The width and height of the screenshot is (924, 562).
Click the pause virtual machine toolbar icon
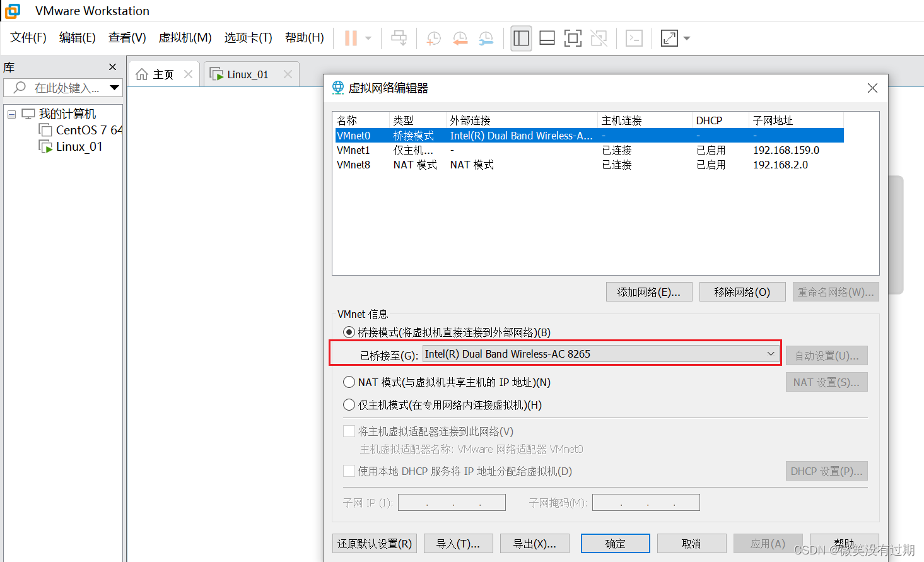(x=351, y=38)
